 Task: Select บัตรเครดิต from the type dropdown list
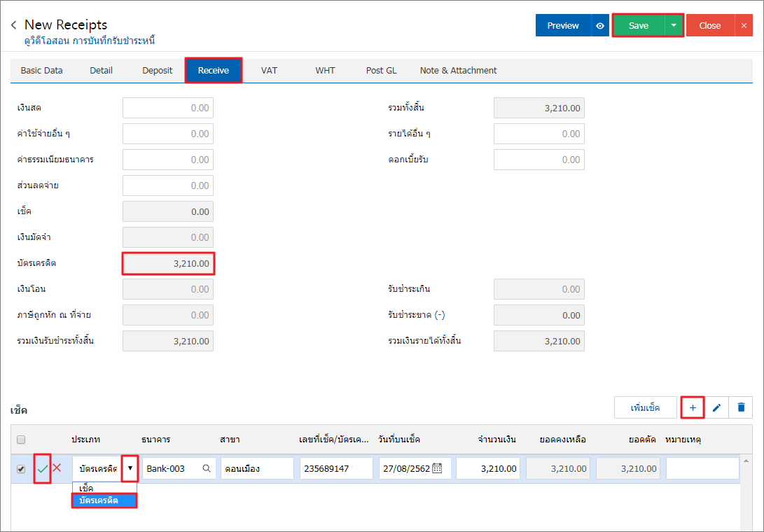pos(104,500)
